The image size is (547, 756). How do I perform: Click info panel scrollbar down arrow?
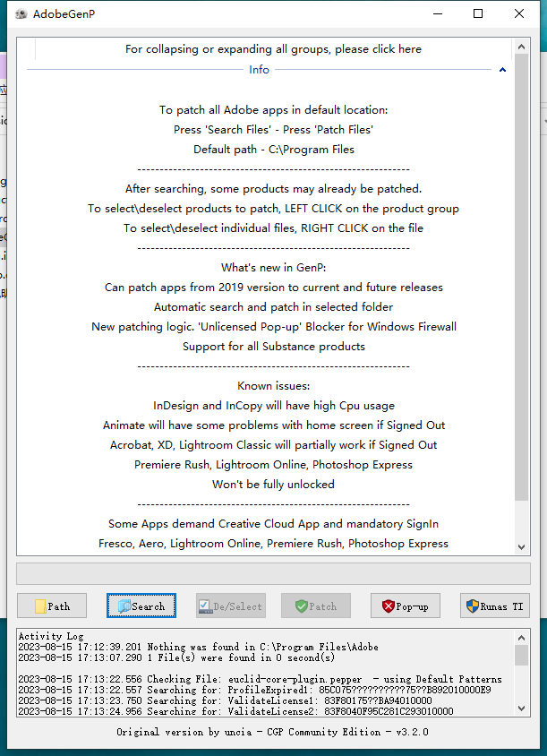click(521, 546)
